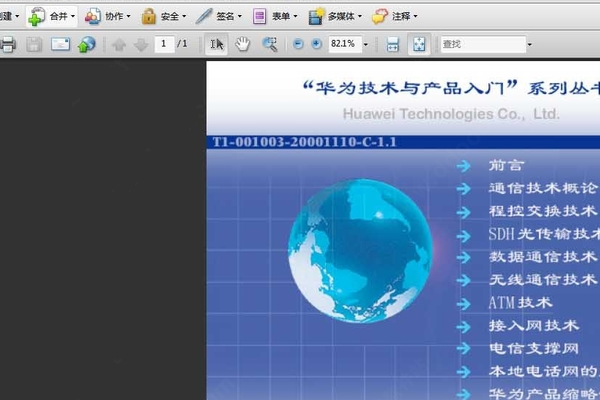Image resolution: width=600 pixels, height=400 pixels.
Task: Expand the 签名 dropdown arrow
Action: click(x=240, y=16)
